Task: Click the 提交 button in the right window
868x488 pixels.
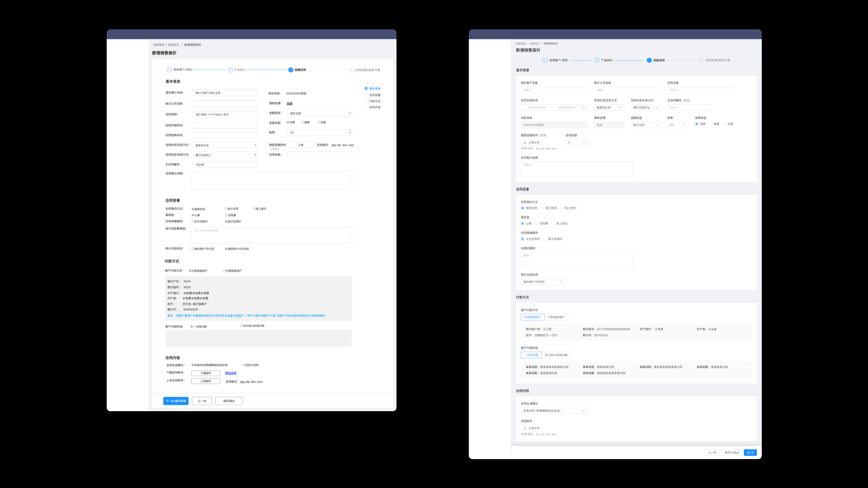Action: click(x=750, y=452)
